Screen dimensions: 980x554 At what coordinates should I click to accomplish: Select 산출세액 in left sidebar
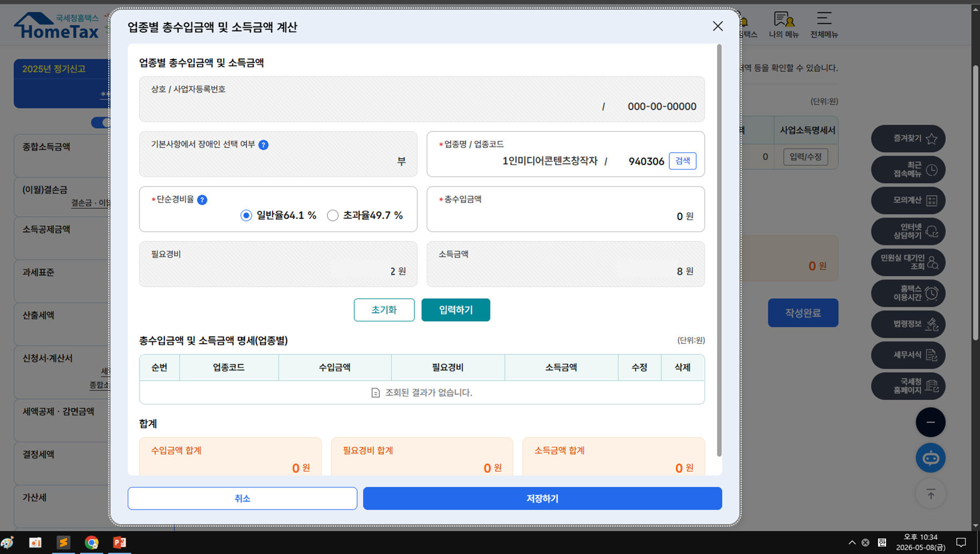38,315
